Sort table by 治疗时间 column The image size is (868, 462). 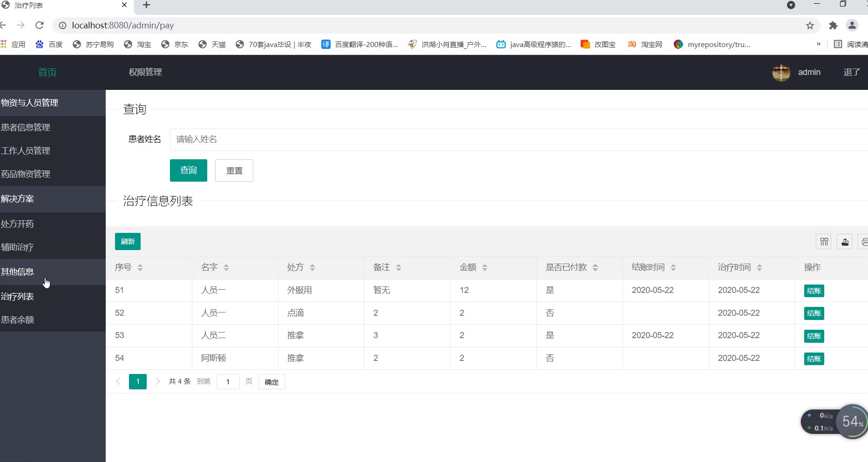click(759, 267)
